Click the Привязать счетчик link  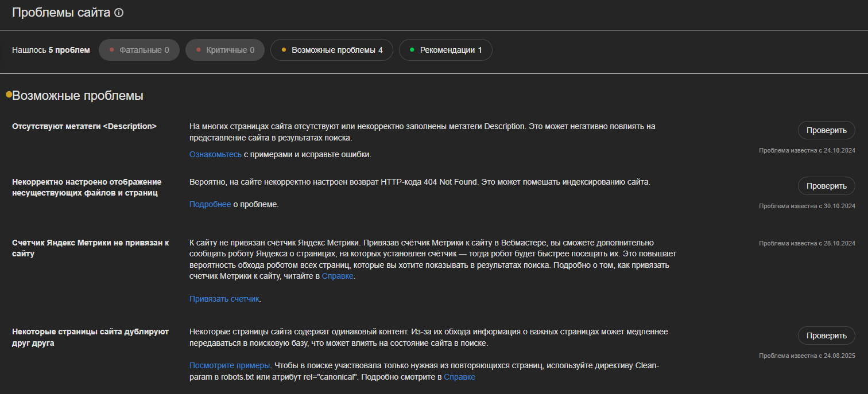point(224,299)
